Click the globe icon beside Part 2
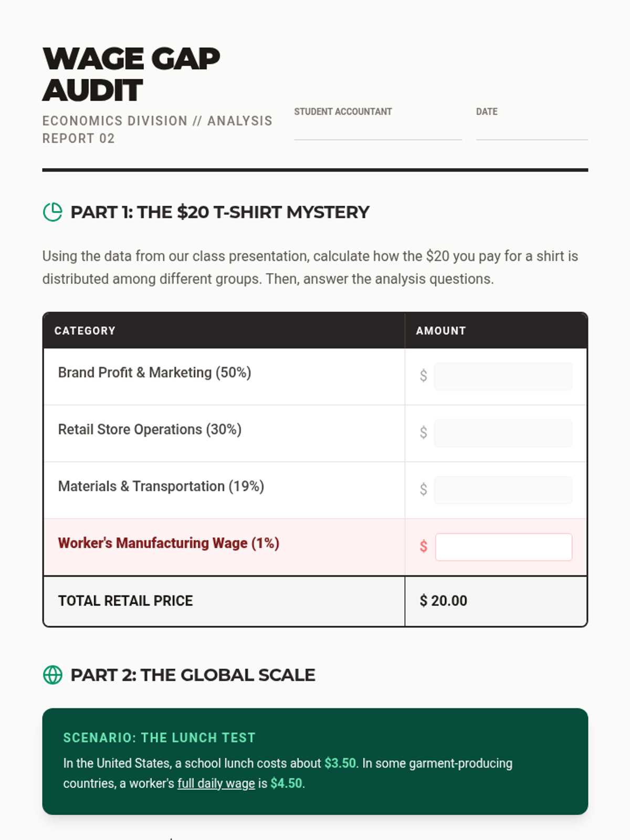630x840 pixels. (52, 675)
